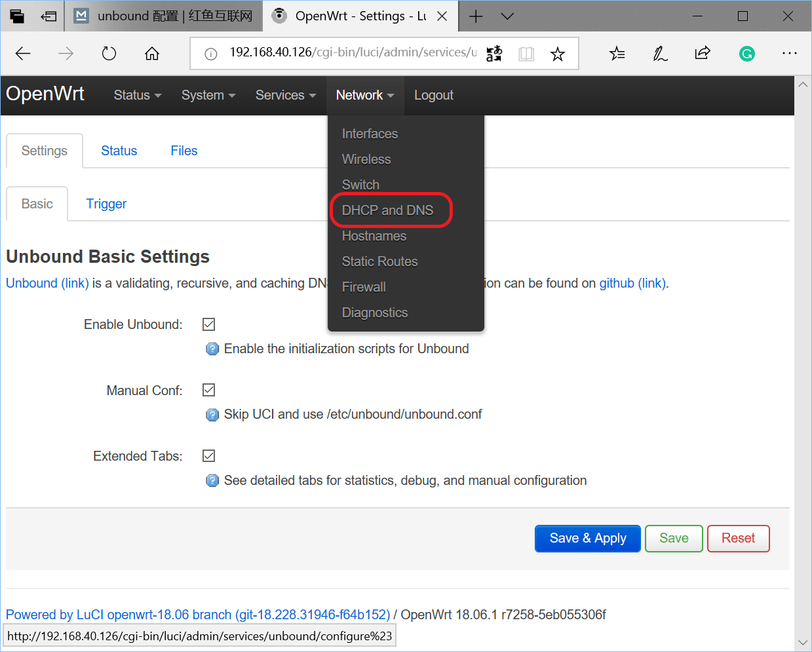Image resolution: width=812 pixels, height=652 pixels.
Task: Click Logout in navigation bar
Action: tap(434, 95)
